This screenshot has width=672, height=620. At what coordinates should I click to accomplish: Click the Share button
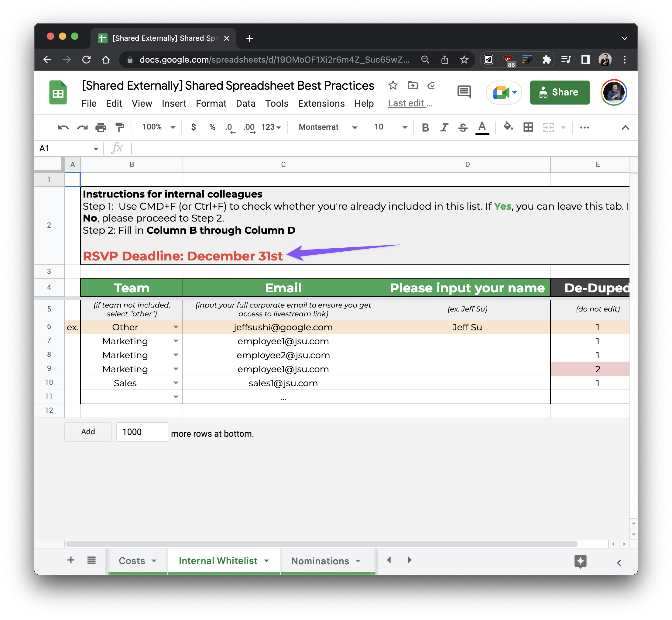[x=559, y=92]
